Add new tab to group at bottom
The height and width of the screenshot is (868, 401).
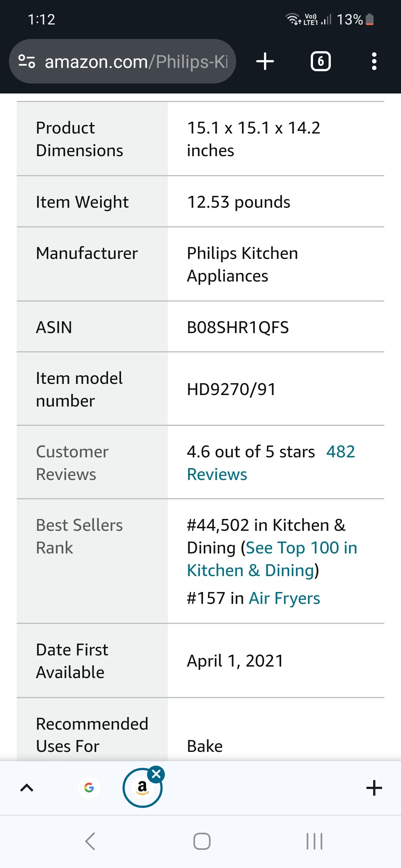point(374,788)
